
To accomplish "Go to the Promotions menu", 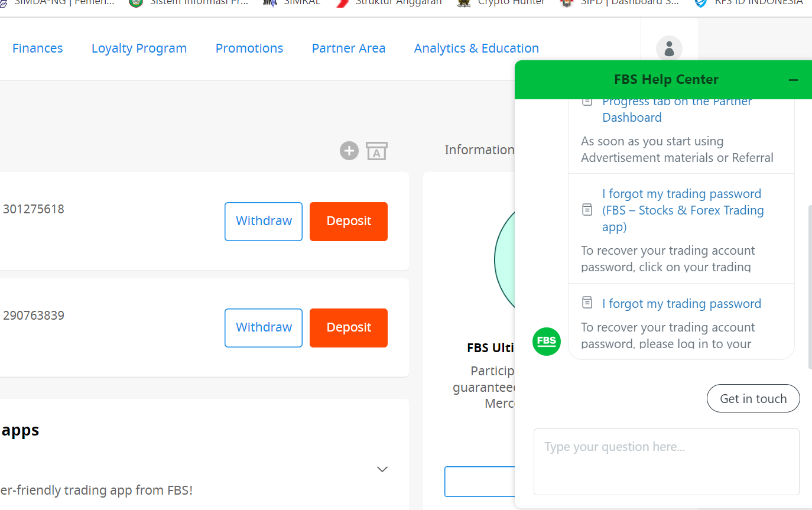I will pos(249,48).
